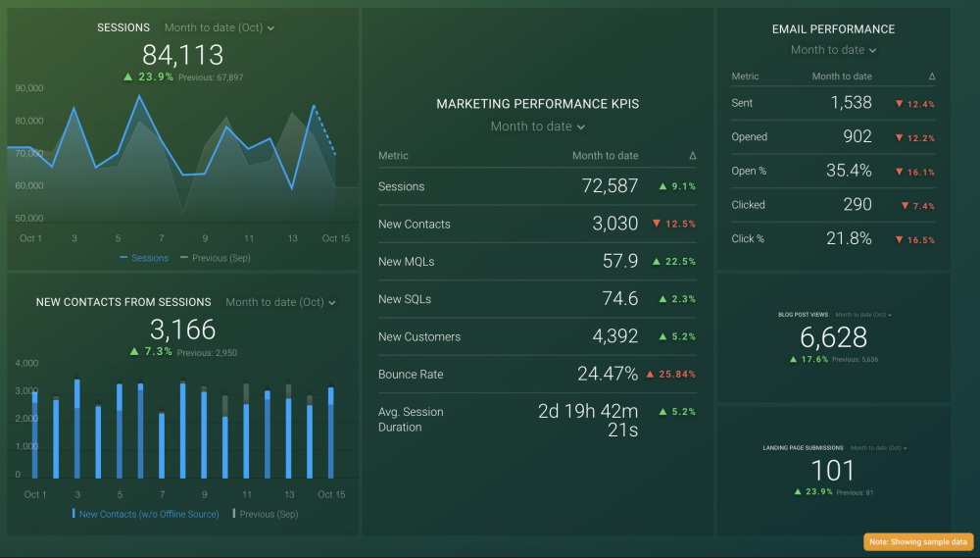Click the red down arrow on New Contacts row

pyautogui.click(x=656, y=225)
